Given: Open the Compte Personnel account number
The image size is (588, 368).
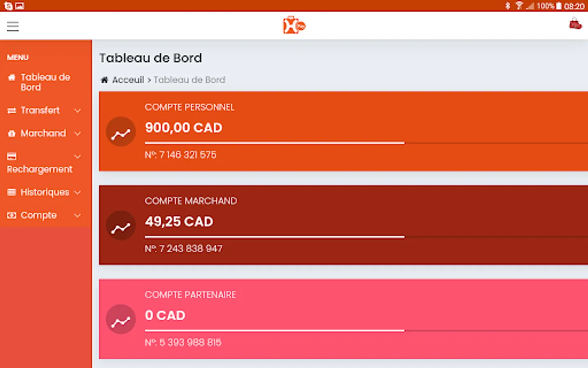Looking at the screenshot, I should click(180, 155).
